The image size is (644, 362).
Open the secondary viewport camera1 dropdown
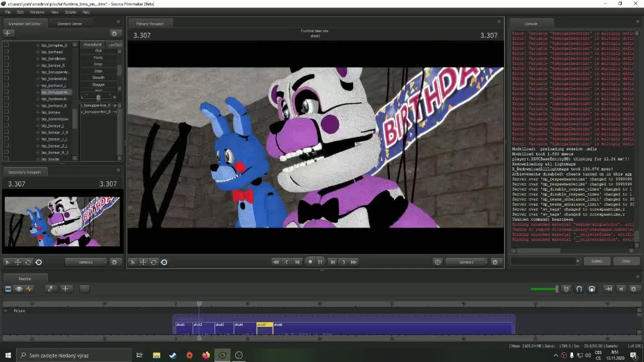pyautogui.click(x=86, y=262)
